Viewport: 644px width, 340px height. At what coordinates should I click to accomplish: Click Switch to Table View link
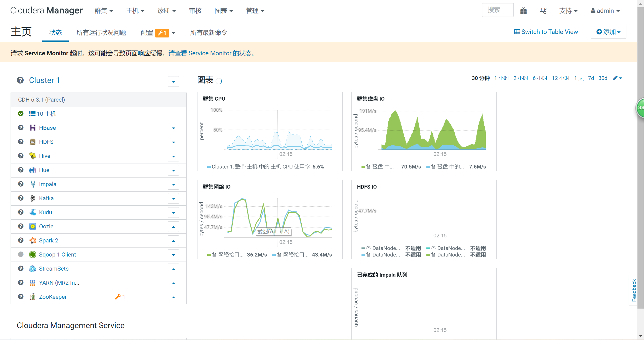[x=546, y=32]
